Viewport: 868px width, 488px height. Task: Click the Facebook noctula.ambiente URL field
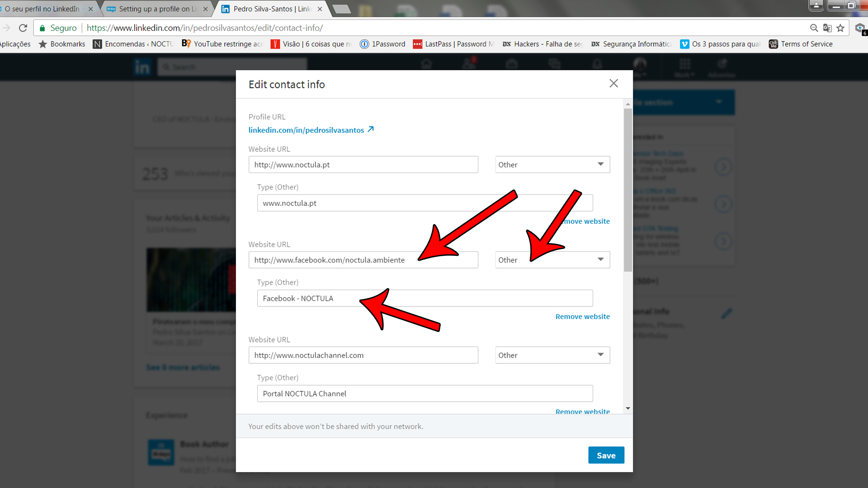pyautogui.click(x=363, y=260)
